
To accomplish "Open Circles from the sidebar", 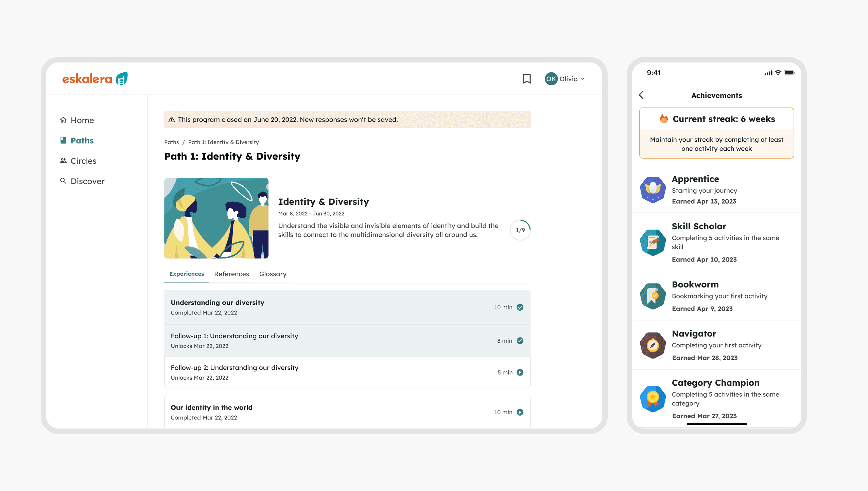I will click(83, 161).
